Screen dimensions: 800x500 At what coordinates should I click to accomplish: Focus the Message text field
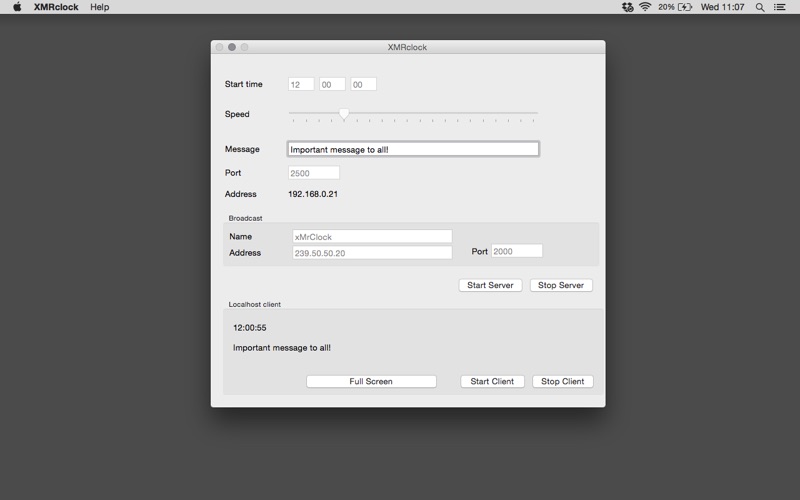(413, 149)
